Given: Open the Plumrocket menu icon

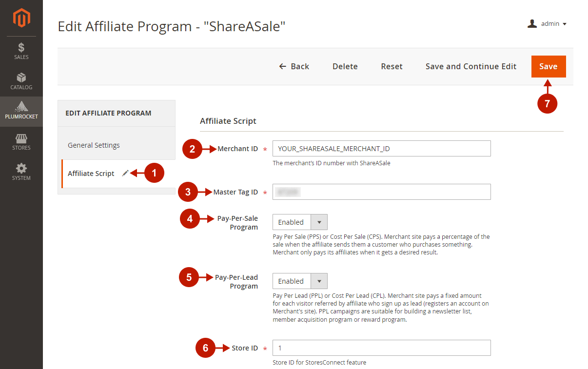Looking at the screenshot, I should click(21, 107).
